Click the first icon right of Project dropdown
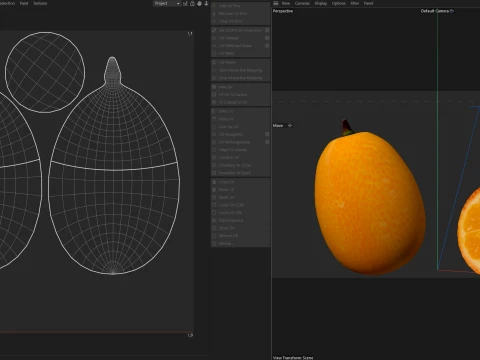Viewport: 480px width, 360px height. [185, 3]
